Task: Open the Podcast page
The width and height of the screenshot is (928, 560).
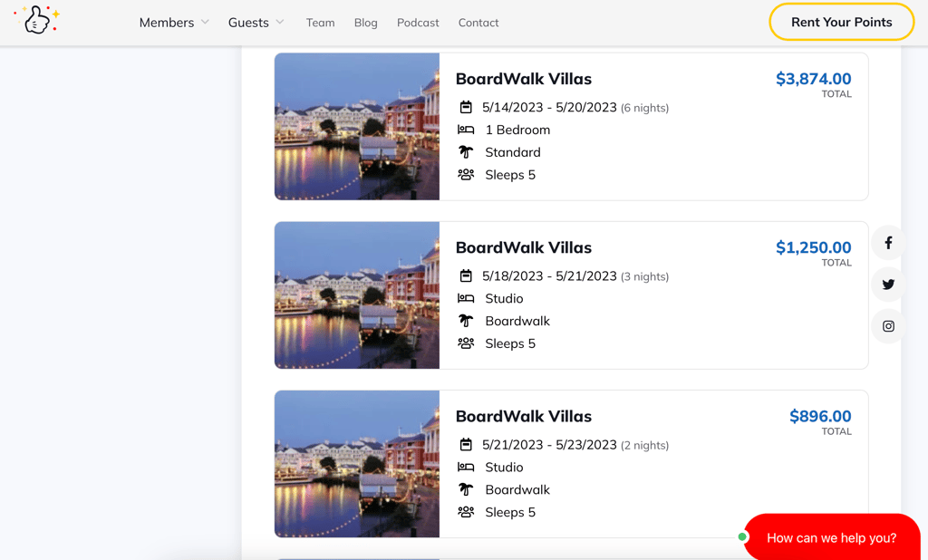Action: [418, 23]
